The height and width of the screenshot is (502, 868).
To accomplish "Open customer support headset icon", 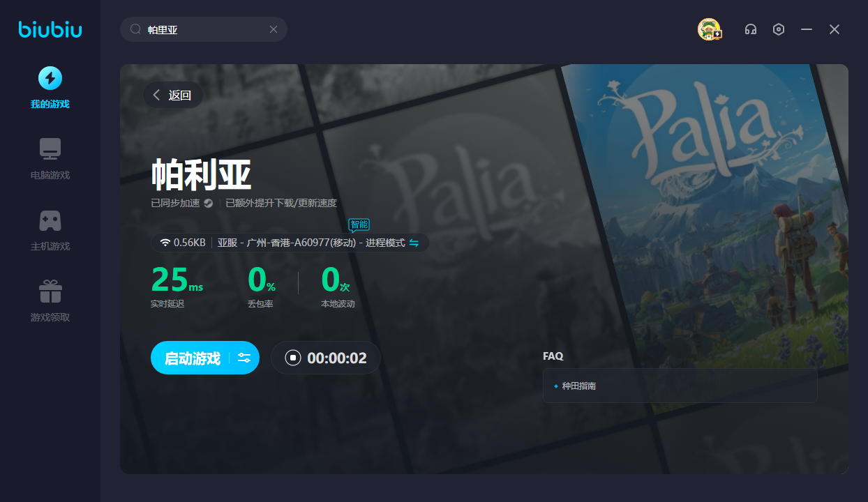I will pyautogui.click(x=751, y=29).
